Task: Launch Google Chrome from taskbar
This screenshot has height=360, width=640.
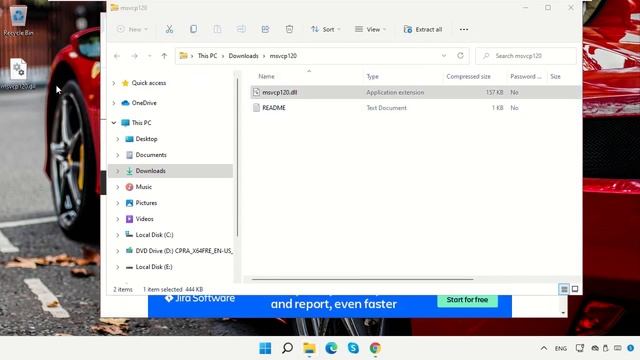Action: coord(375,348)
